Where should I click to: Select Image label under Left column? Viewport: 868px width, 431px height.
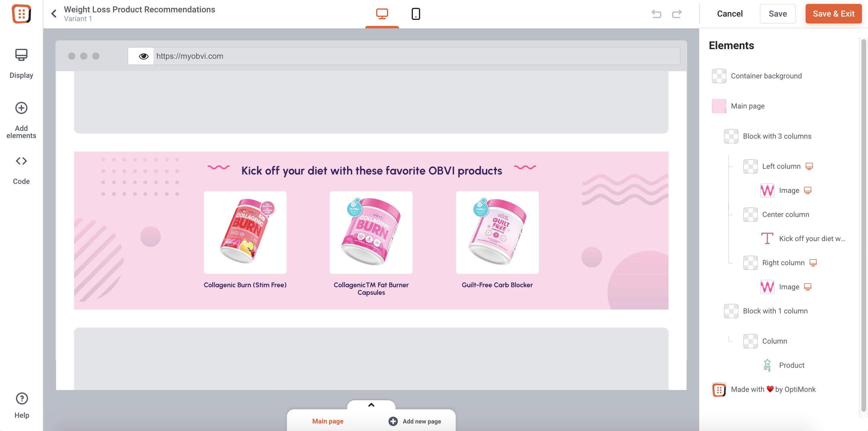coord(789,190)
